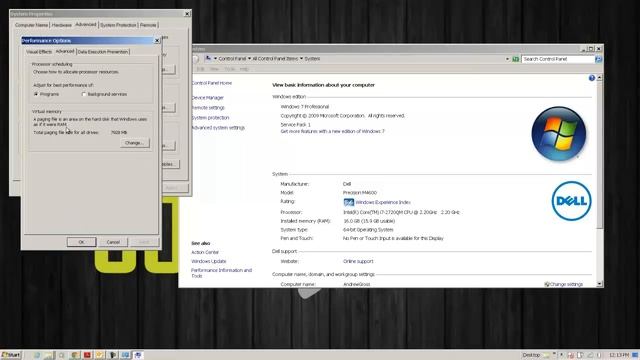Open the Start menu

11,355
